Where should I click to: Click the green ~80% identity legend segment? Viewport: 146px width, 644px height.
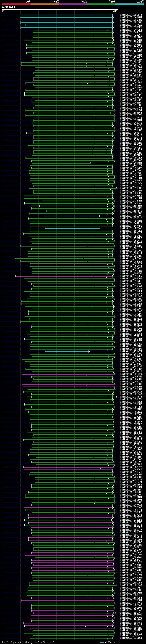coord(101,4)
